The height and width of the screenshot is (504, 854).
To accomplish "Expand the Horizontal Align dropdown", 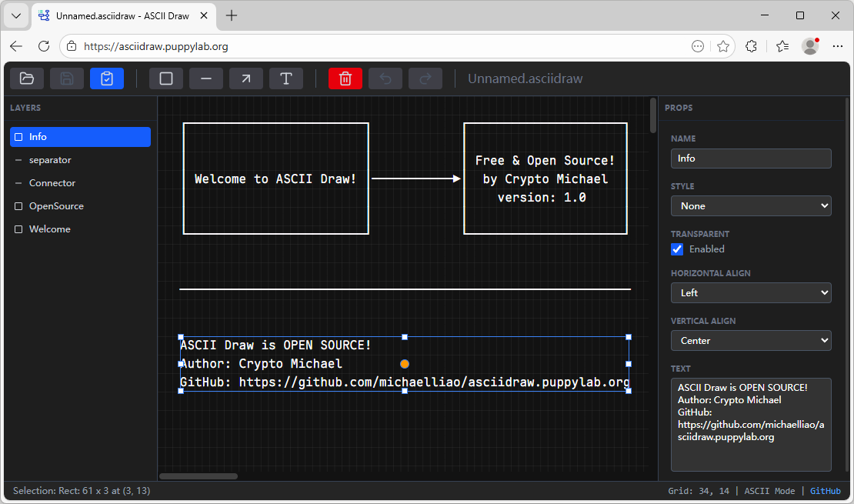I will (751, 293).
